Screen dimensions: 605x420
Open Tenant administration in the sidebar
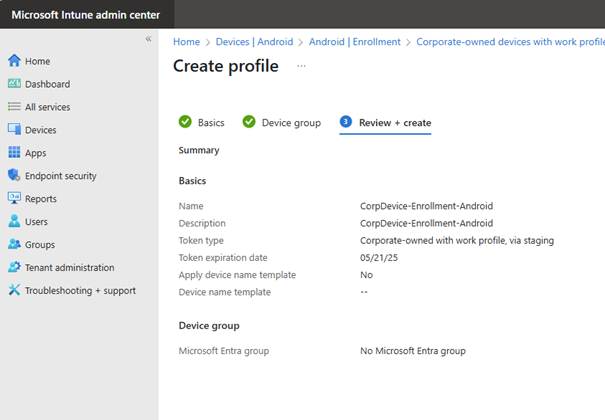click(69, 268)
